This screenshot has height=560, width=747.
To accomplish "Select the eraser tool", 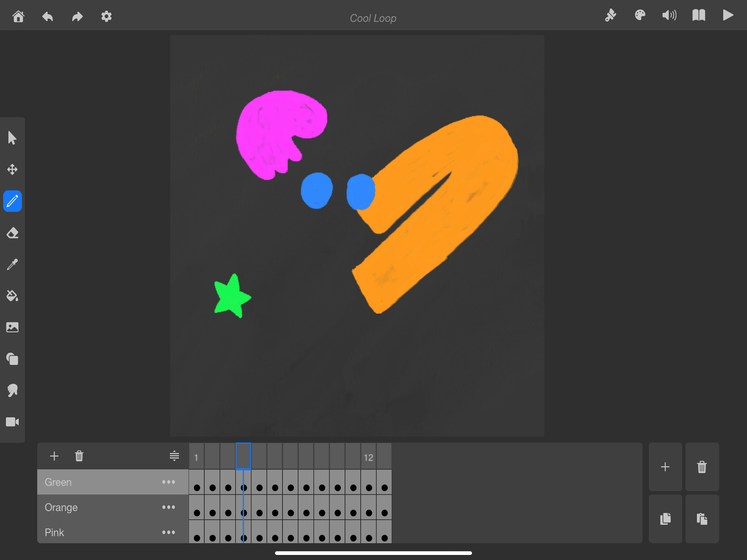I will (x=12, y=233).
